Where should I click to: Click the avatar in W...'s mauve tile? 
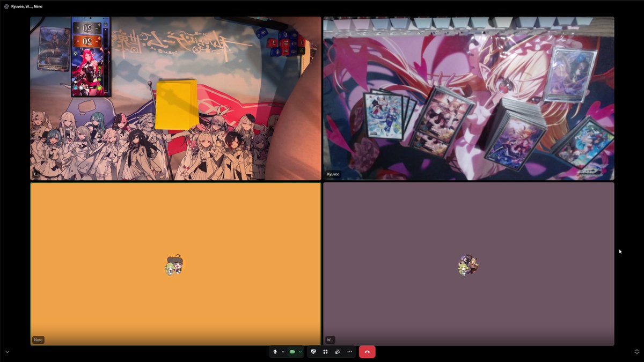click(x=468, y=265)
